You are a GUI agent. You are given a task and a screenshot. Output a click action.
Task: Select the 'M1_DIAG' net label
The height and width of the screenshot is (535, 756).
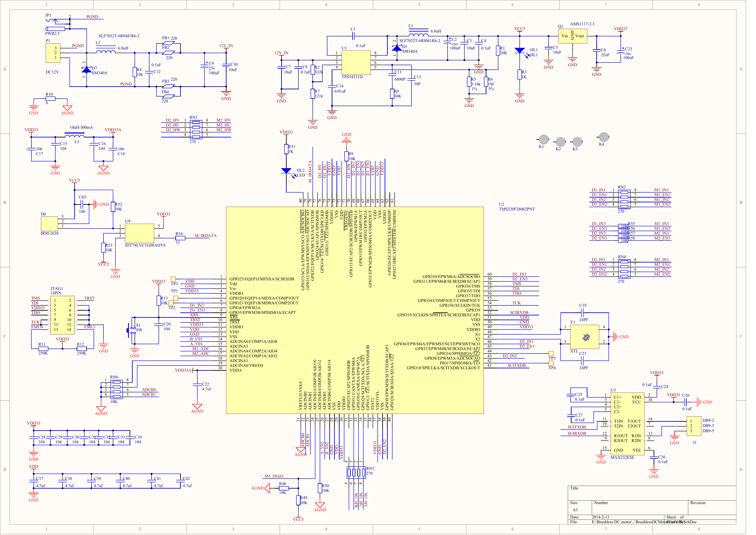coord(274,476)
